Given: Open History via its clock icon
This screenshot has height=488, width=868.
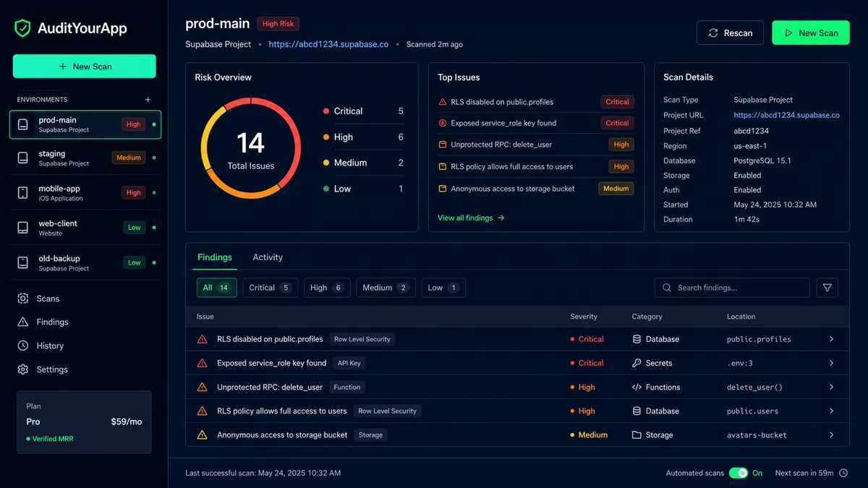Looking at the screenshot, I should click(23, 346).
